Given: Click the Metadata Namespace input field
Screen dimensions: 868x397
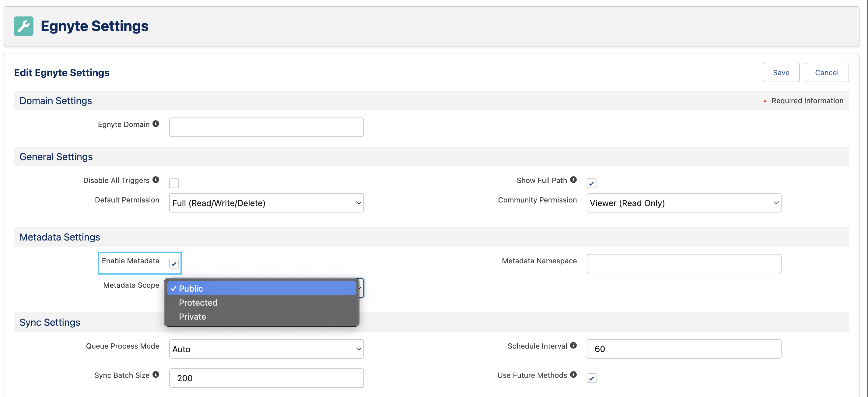Looking at the screenshot, I should [x=684, y=264].
